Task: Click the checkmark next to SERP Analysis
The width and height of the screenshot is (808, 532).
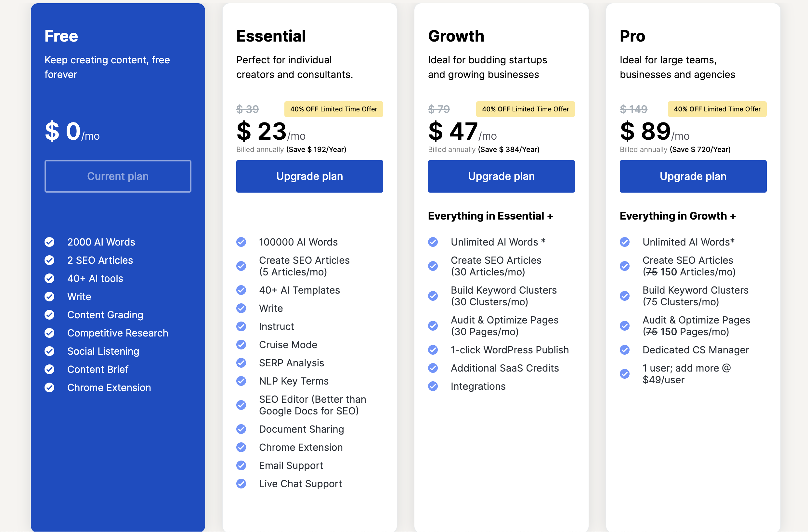Action: point(241,363)
